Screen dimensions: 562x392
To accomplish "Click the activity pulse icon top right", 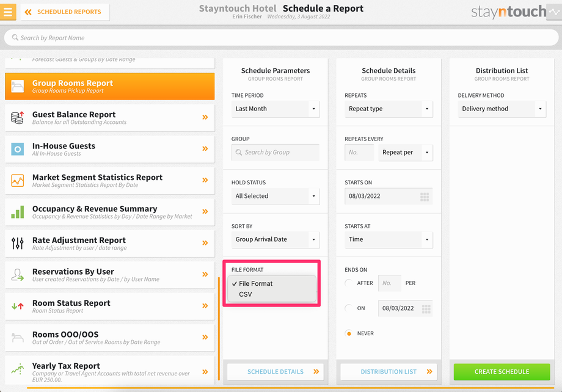I will tap(554, 12).
